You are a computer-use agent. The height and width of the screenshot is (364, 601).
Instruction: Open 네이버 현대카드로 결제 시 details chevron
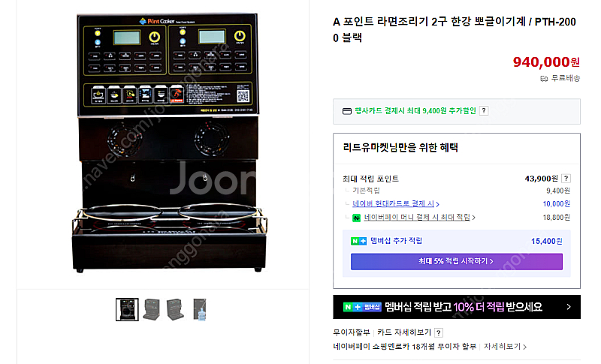[x=437, y=204]
